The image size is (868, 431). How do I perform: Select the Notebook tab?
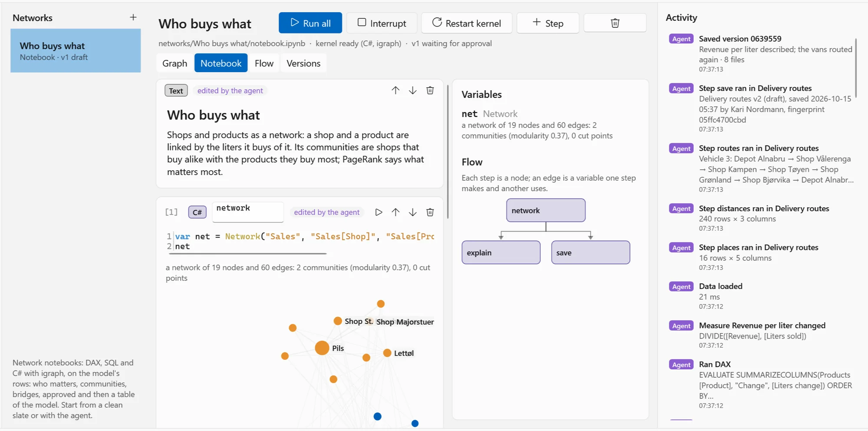pos(221,63)
